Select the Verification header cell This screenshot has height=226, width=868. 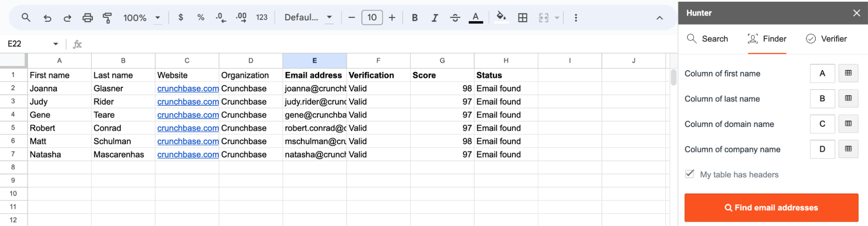click(x=378, y=75)
